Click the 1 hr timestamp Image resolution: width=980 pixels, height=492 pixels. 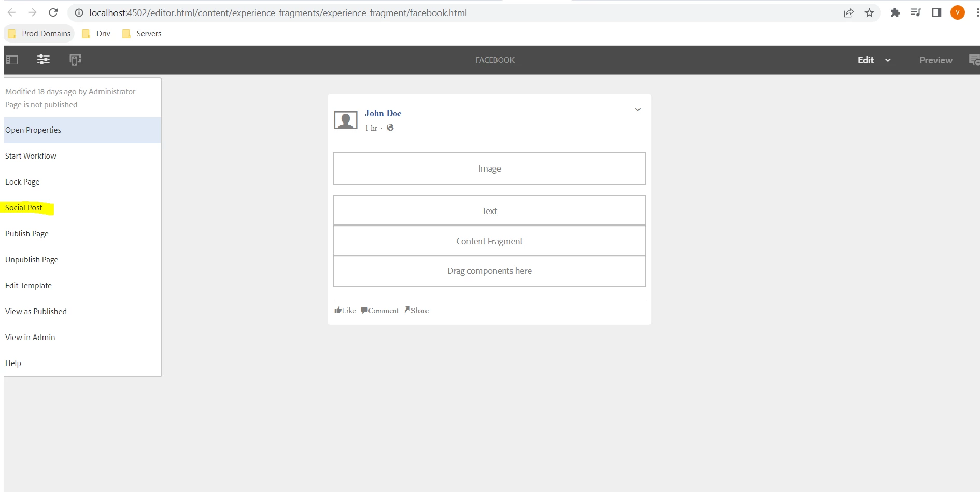[x=371, y=128]
